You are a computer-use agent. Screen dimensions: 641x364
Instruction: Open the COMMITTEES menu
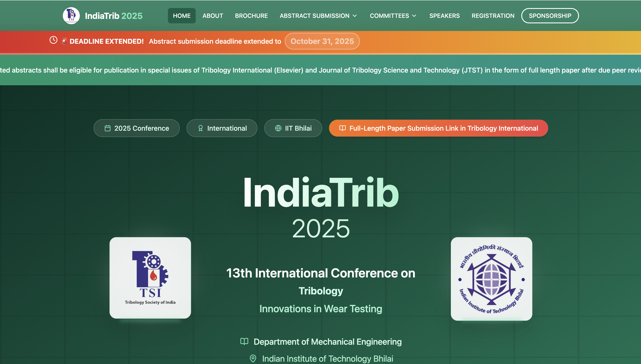click(x=393, y=16)
